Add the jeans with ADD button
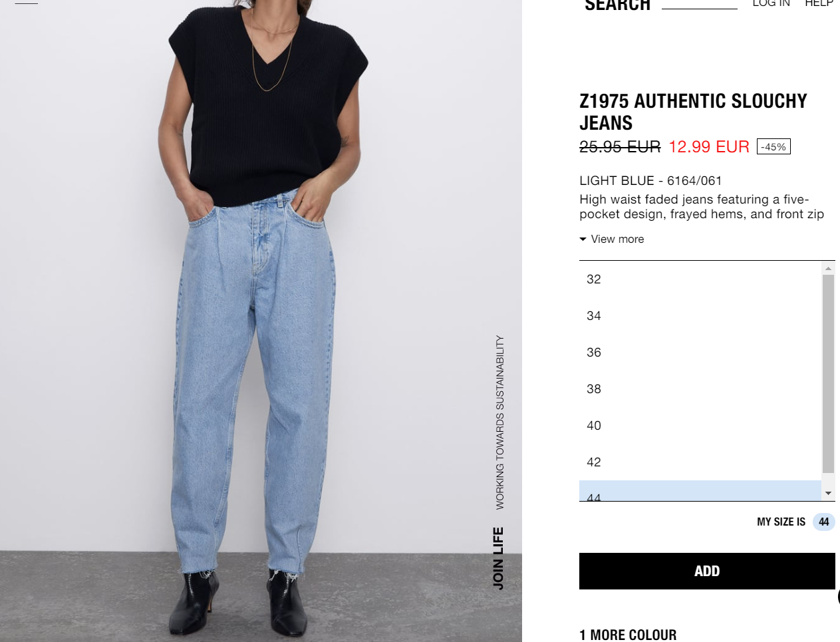Viewport: 840px width, 642px height. pos(707,571)
